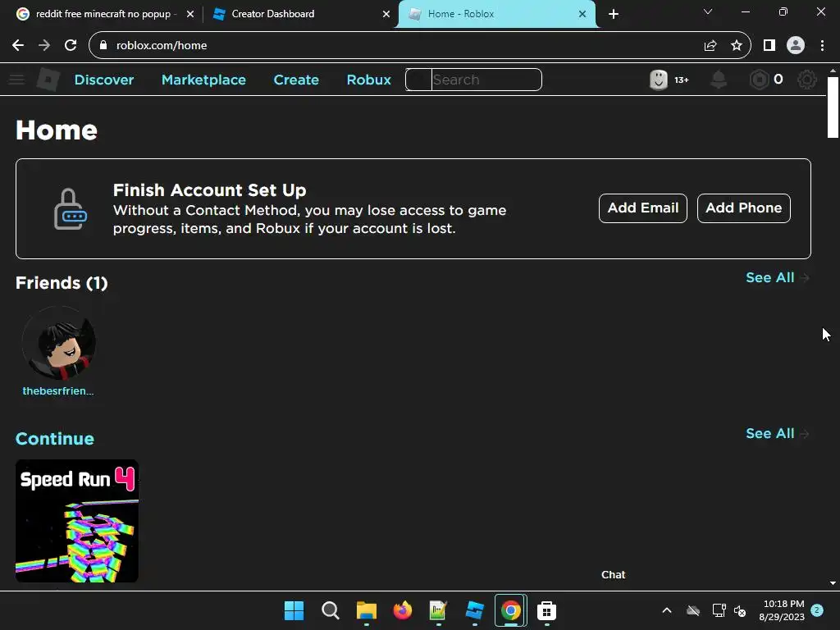The width and height of the screenshot is (840, 630).
Task: Click the Add Email button
Action: pos(643,208)
